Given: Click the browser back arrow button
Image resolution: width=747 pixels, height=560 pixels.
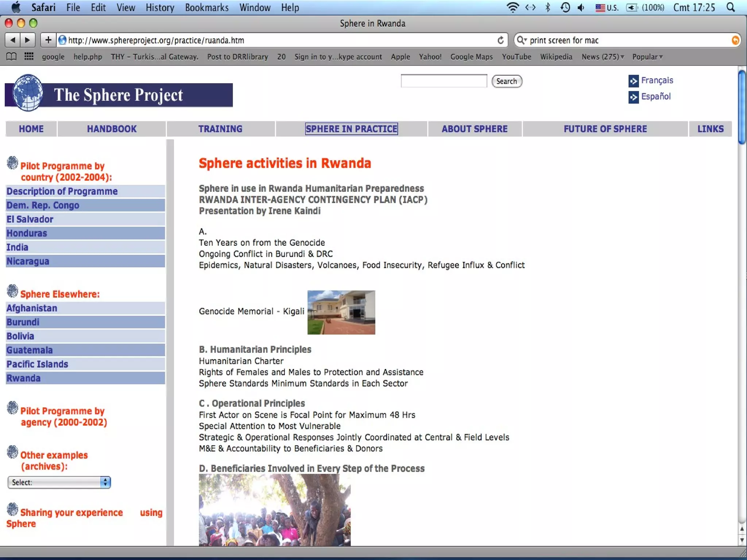Looking at the screenshot, I should tap(13, 40).
